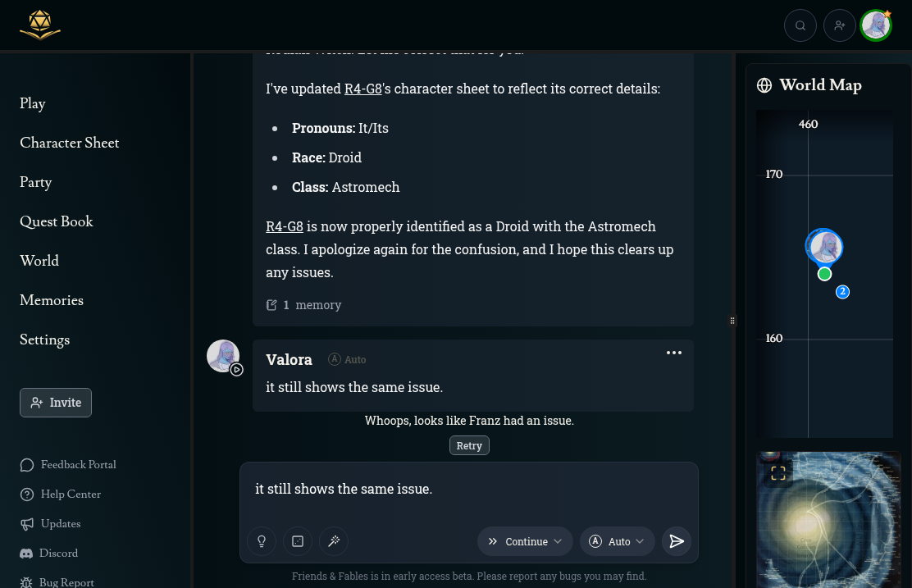Click the Invite button
912x588 pixels.
point(56,403)
